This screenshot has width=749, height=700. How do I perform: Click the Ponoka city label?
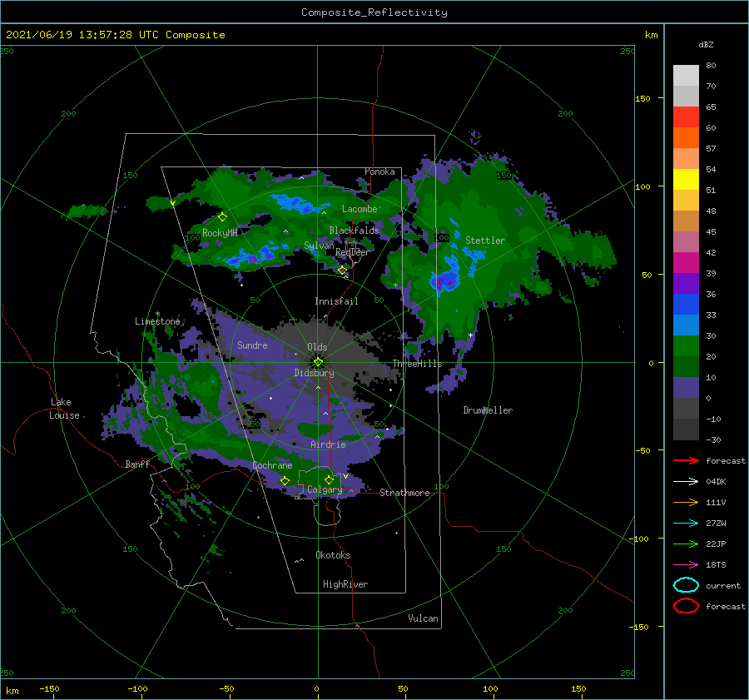(379, 171)
